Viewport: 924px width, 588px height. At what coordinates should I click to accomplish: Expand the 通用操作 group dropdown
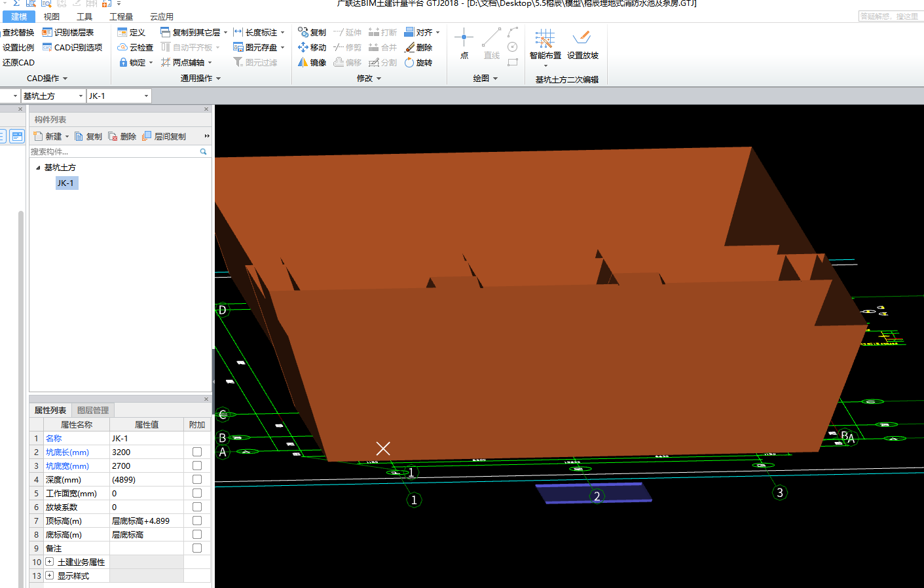(218, 79)
